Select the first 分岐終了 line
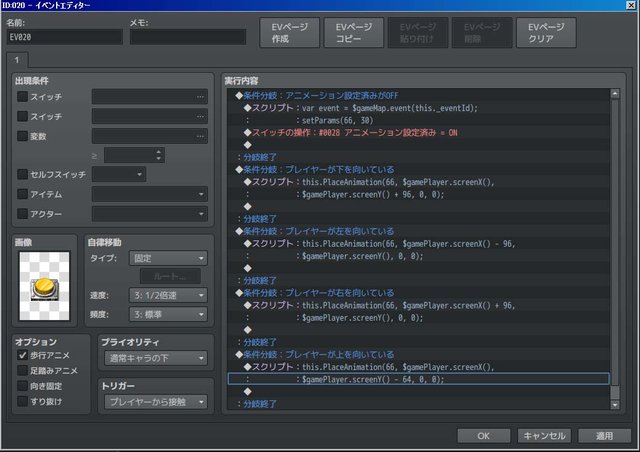 point(418,157)
